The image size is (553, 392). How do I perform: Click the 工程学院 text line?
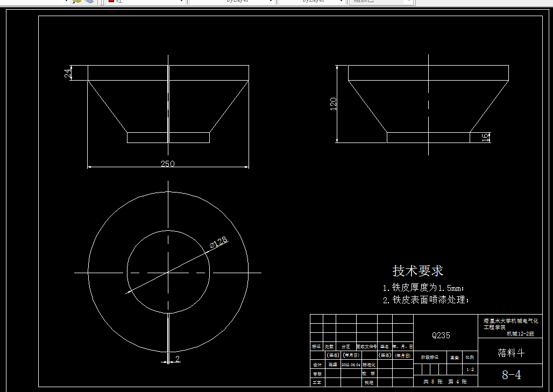point(494,327)
